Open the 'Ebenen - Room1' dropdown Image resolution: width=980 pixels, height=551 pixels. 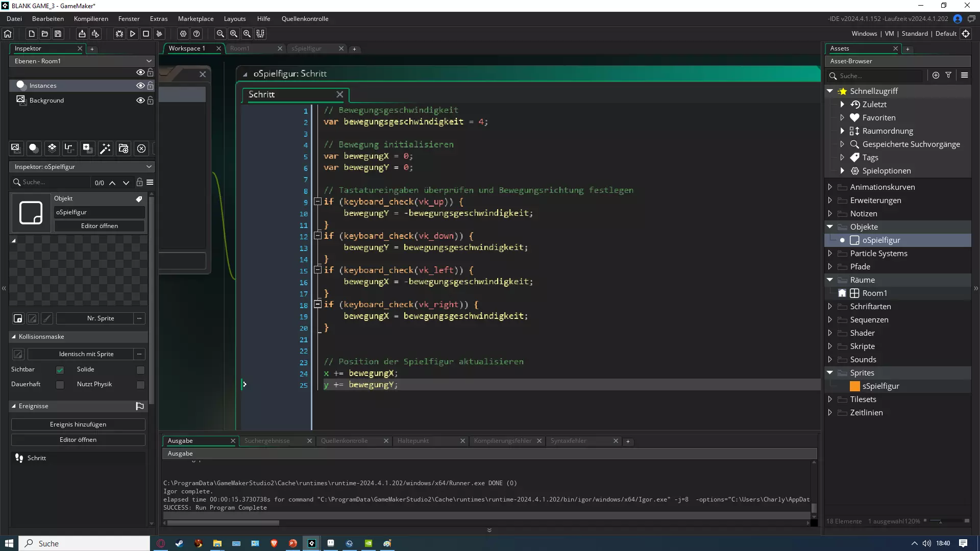point(82,61)
